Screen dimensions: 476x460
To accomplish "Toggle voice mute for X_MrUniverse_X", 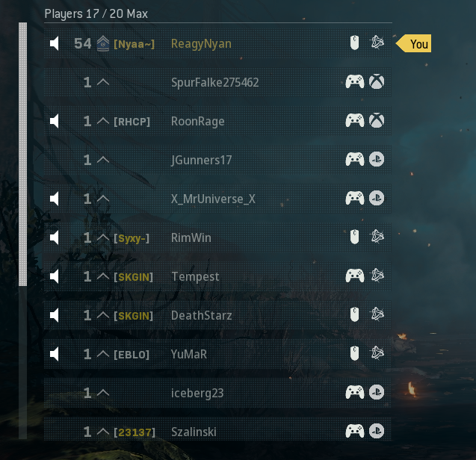I will coord(54,199).
